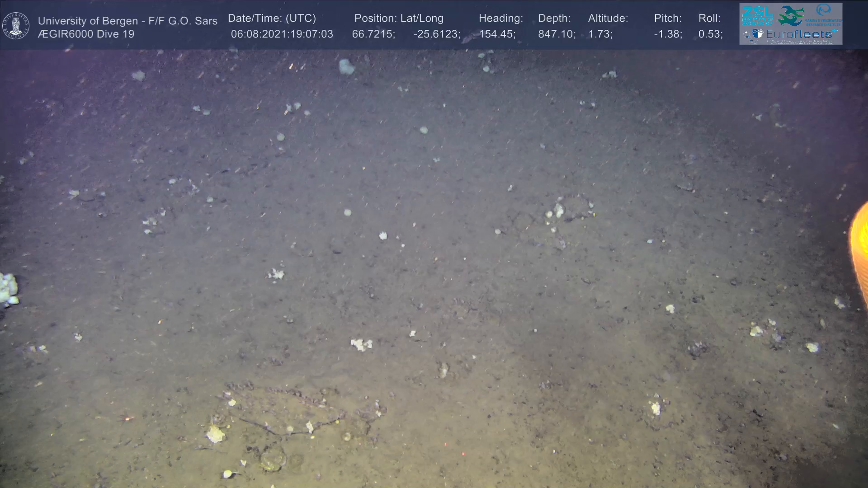Click the Marine & Freshwater Research Institute logo
The height and width of the screenshot is (488, 868).
(x=824, y=15)
